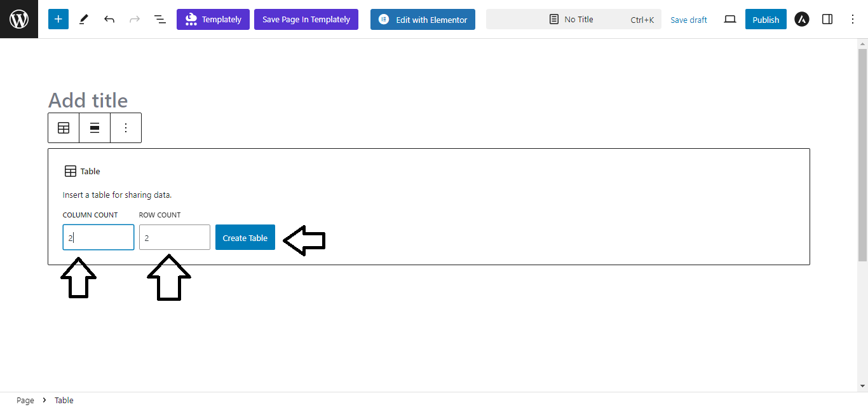Open the block alignment icon
Viewport: 868px width, 407px height.
pos(95,128)
